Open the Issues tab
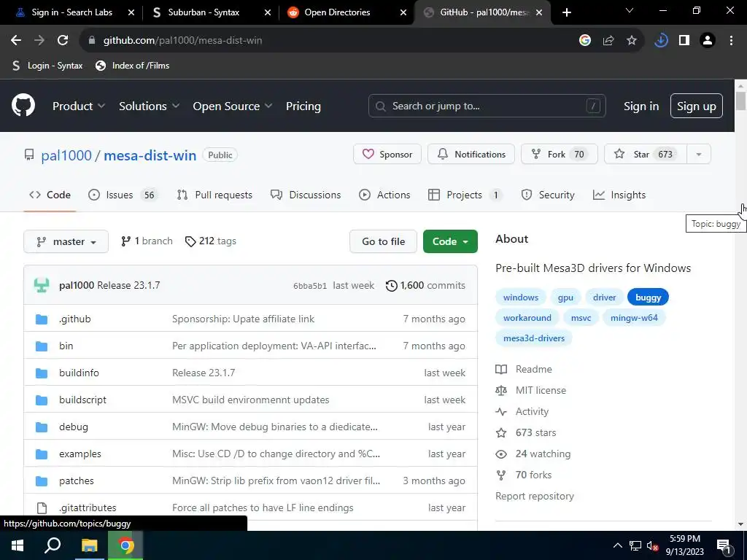Image resolution: width=747 pixels, height=560 pixels. click(122, 195)
